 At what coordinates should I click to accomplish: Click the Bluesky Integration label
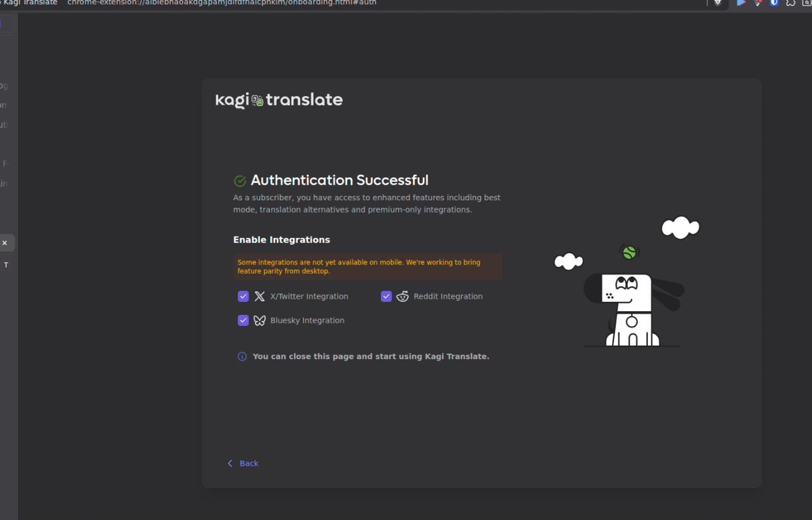[x=307, y=320]
